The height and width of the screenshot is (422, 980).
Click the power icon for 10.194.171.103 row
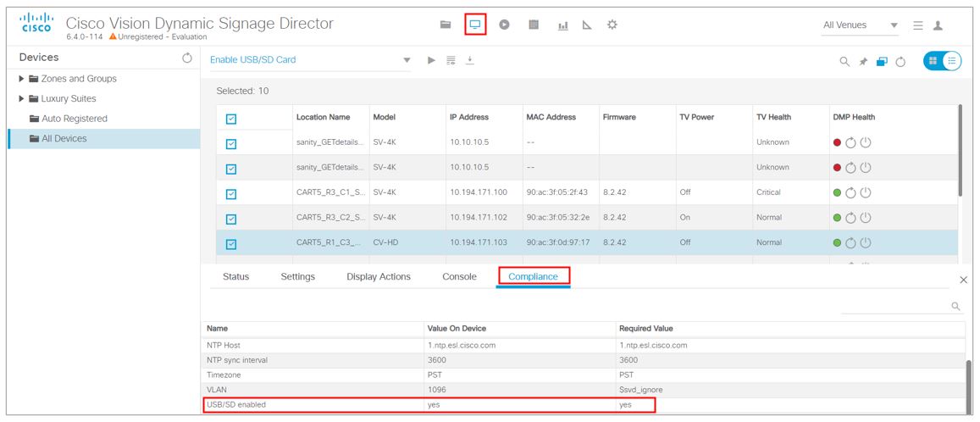pos(866,242)
